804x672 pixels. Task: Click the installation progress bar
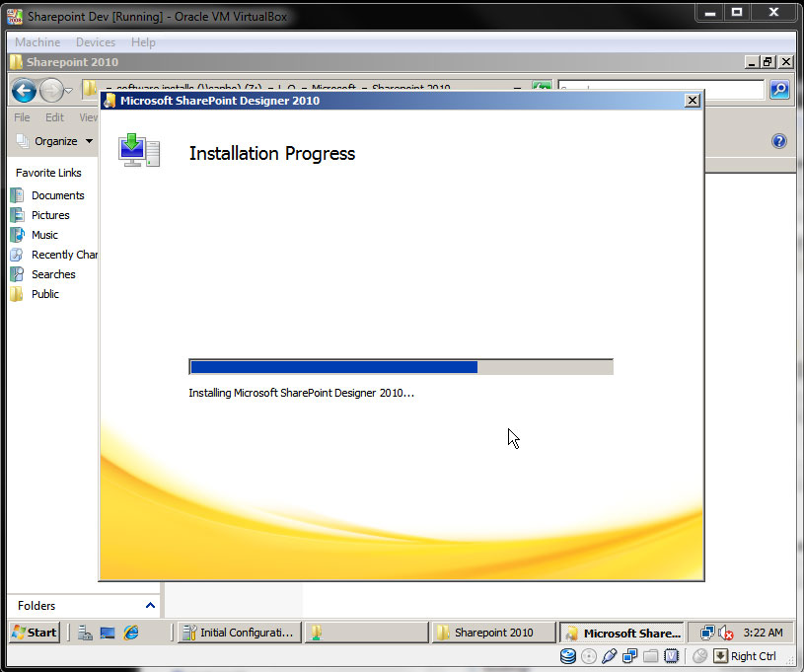click(x=401, y=367)
